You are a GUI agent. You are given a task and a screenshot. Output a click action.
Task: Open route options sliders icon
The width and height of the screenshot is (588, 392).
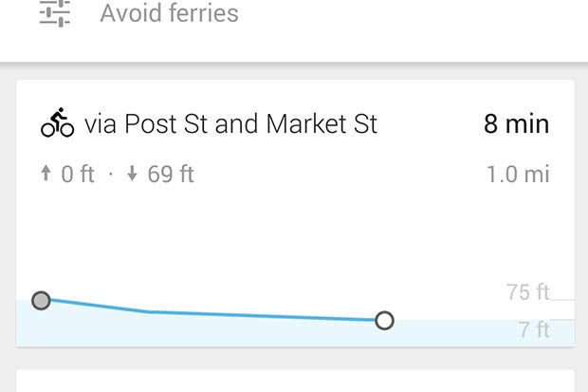coord(55,13)
